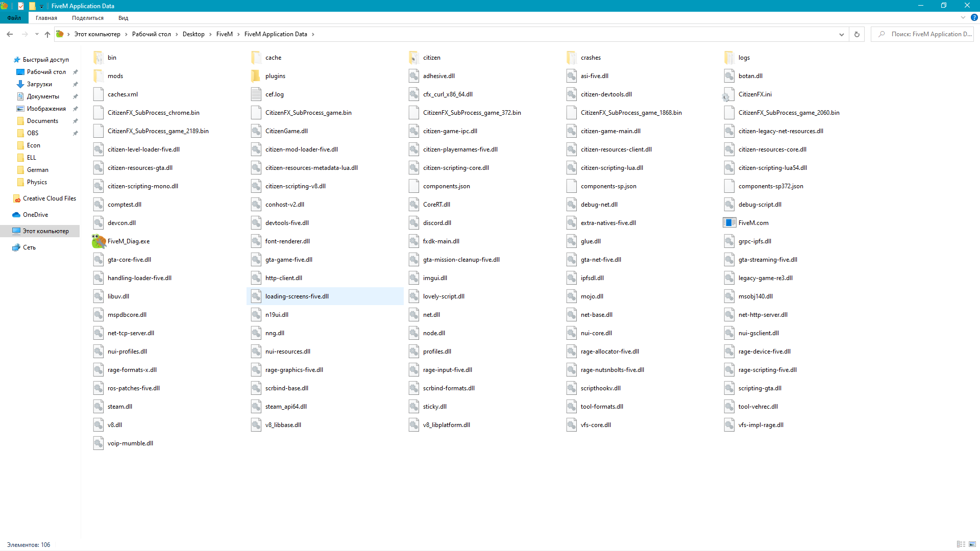The image size is (980, 551).
Task: Click the FiveM_Diag.exe snail icon
Action: (99, 241)
